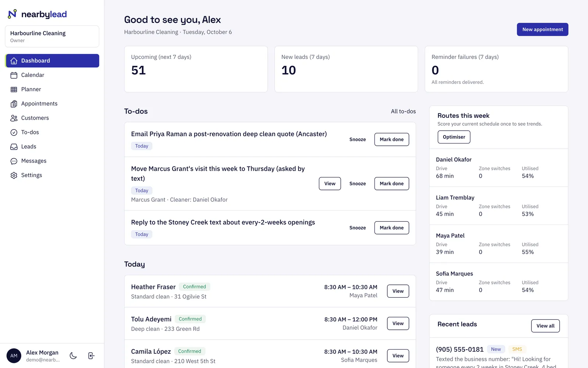
Task: Open the Harbourline Cleaning business switcher
Action: point(52,36)
